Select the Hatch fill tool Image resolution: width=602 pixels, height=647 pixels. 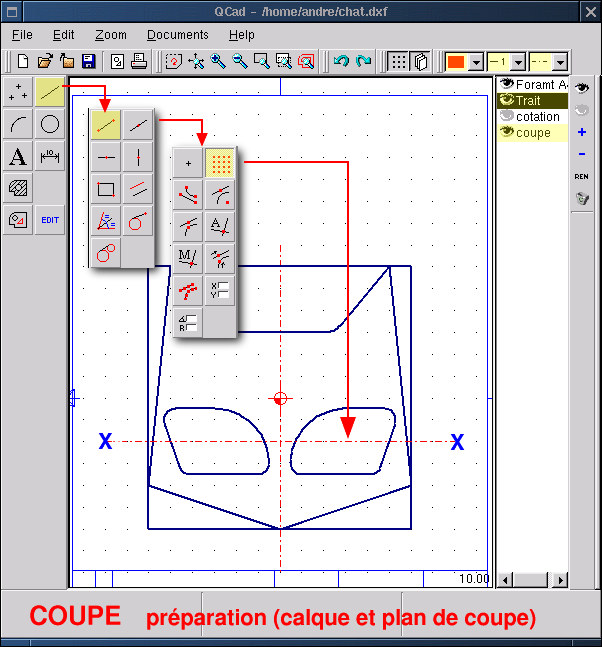(18, 188)
